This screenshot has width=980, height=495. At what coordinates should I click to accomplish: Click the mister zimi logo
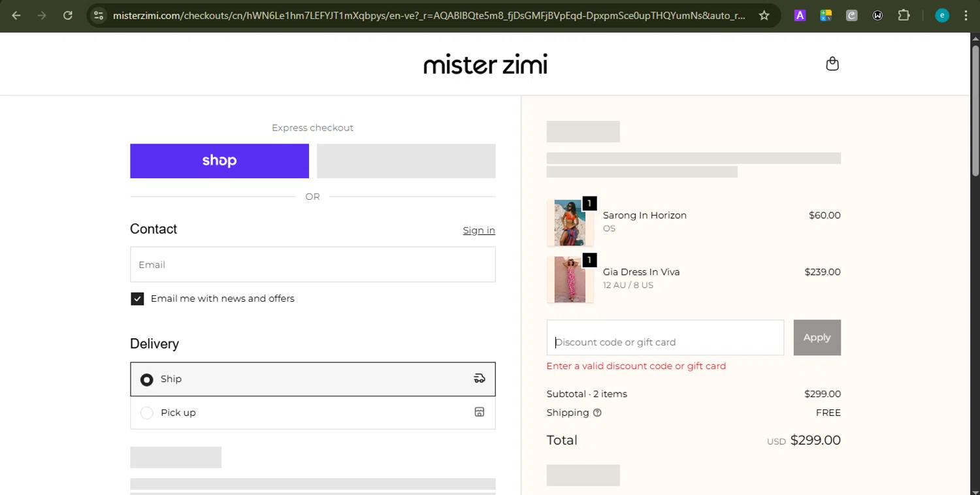click(x=485, y=64)
